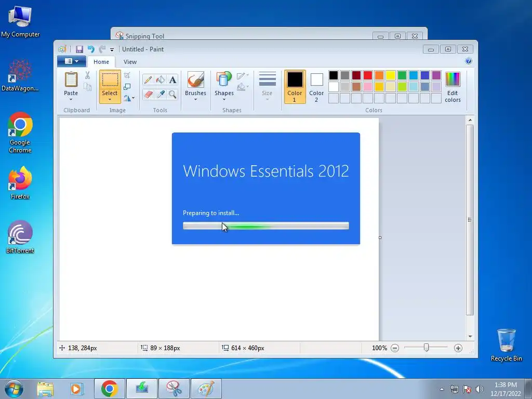Switch to the Home ribbon tab
Image resolution: width=532 pixels, height=399 pixels.
pos(101,62)
